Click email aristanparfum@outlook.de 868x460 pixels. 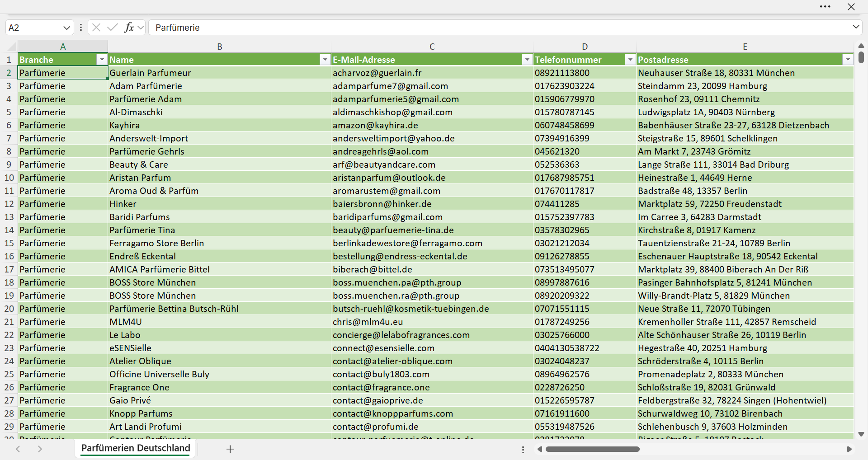(432, 178)
